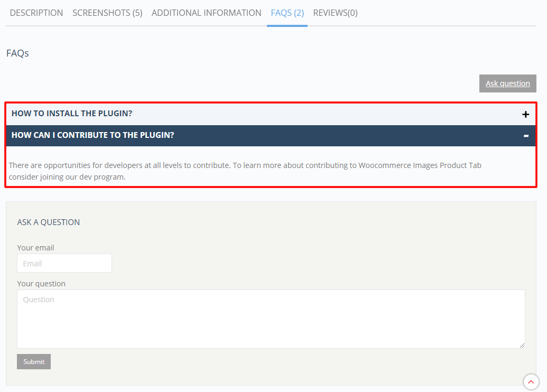Viewport: 547px width, 392px height.
Task: Click the 'Your email' field label
Action: (35, 248)
